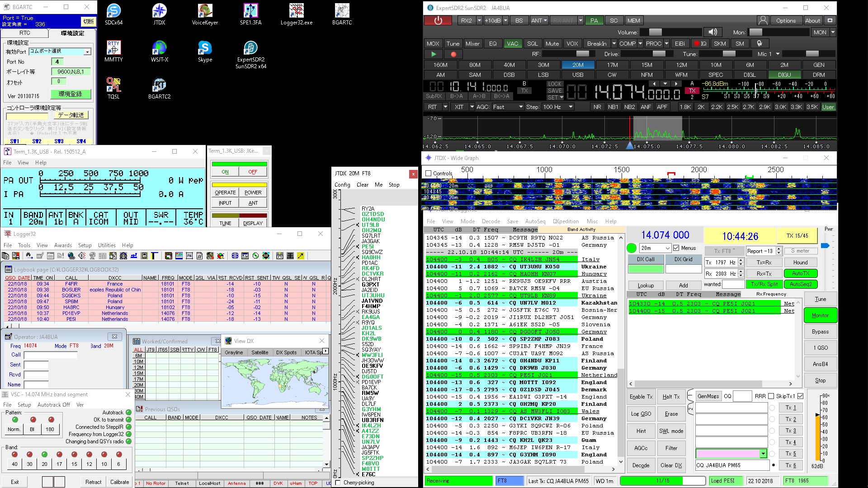868x488 pixels.
Task: Switch to the RTC tab in BGARTC
Action: click(25, 33)
